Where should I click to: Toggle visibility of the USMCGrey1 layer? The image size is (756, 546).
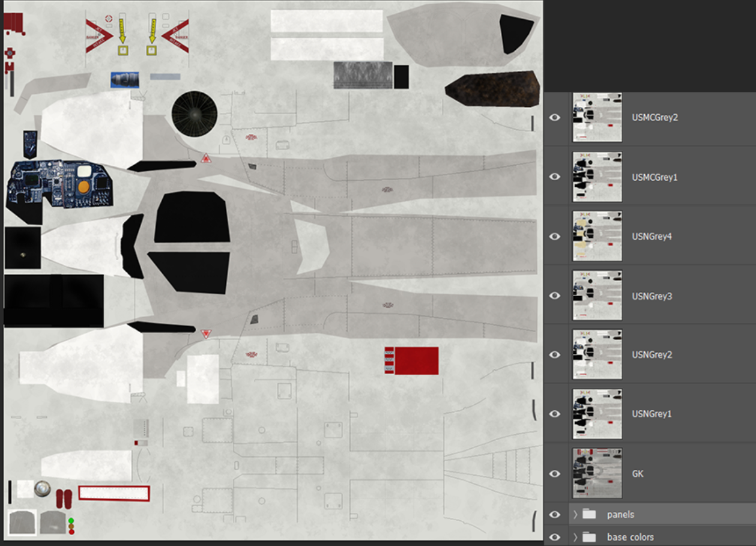pos(555,177)
